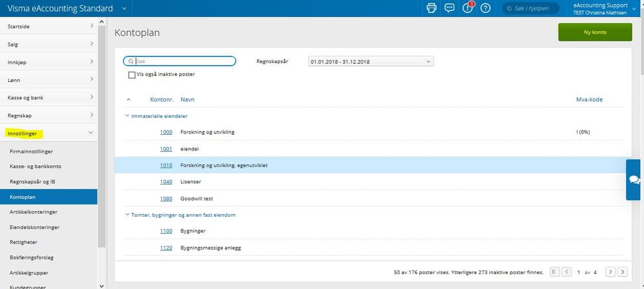
Task: Open the help question mark icon
Action: point(485,8)
